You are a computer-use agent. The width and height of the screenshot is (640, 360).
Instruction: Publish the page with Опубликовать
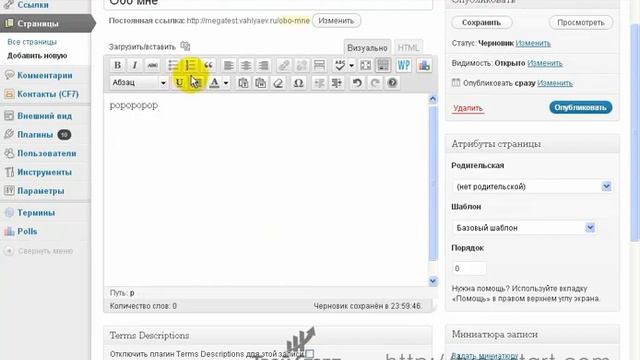(x=580, y=107)
